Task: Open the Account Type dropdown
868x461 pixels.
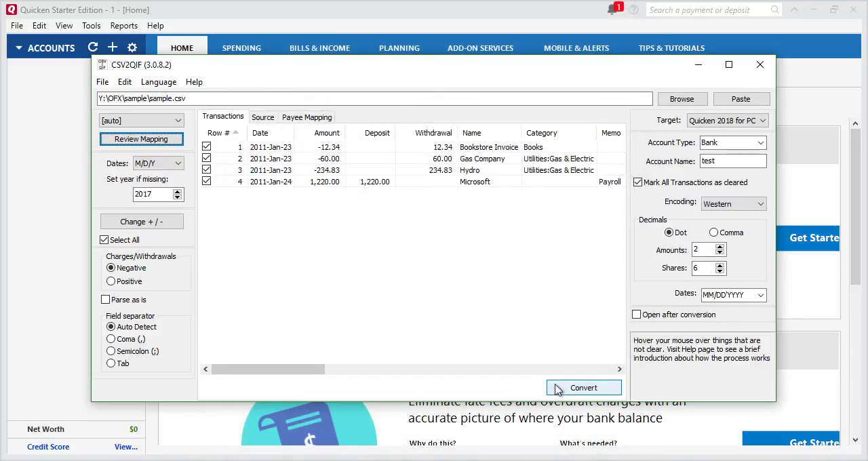Action: point(732,142)
